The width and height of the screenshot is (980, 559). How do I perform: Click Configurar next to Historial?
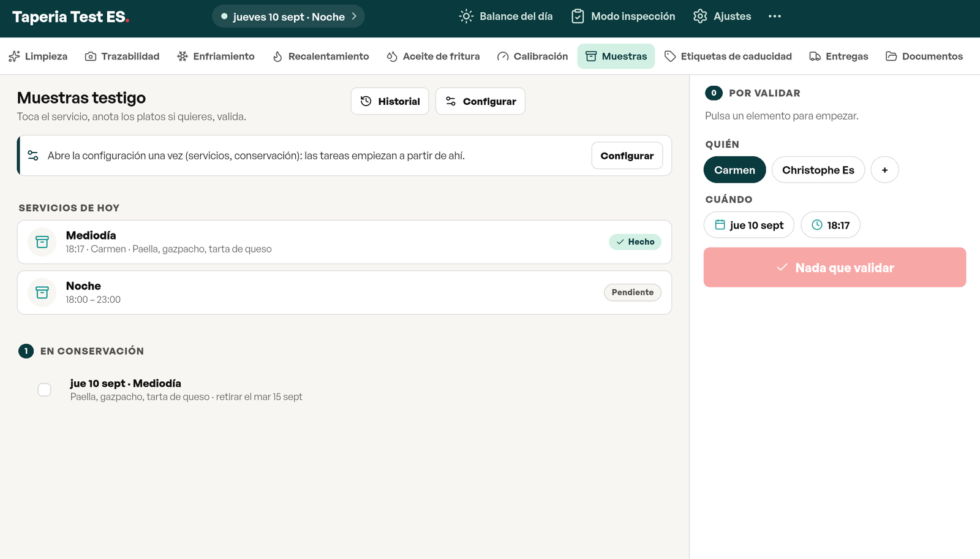click(x=480, y=101)
